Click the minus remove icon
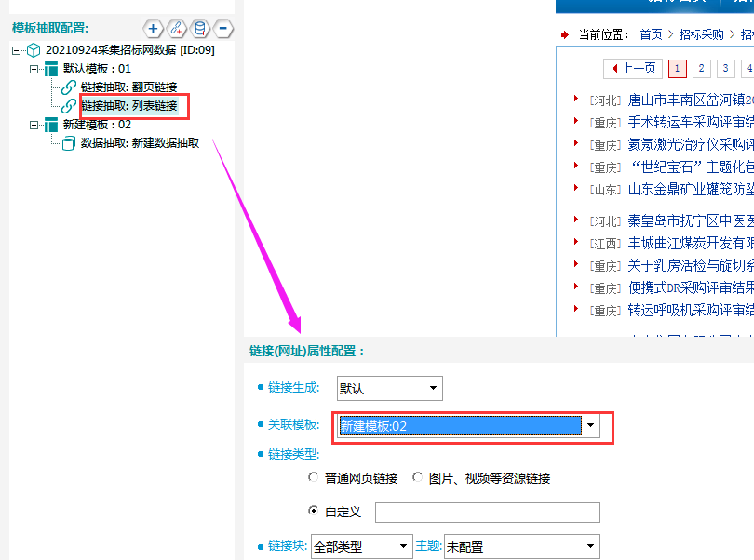The width and height of the screenshot is (754, 560). point(223,29)
